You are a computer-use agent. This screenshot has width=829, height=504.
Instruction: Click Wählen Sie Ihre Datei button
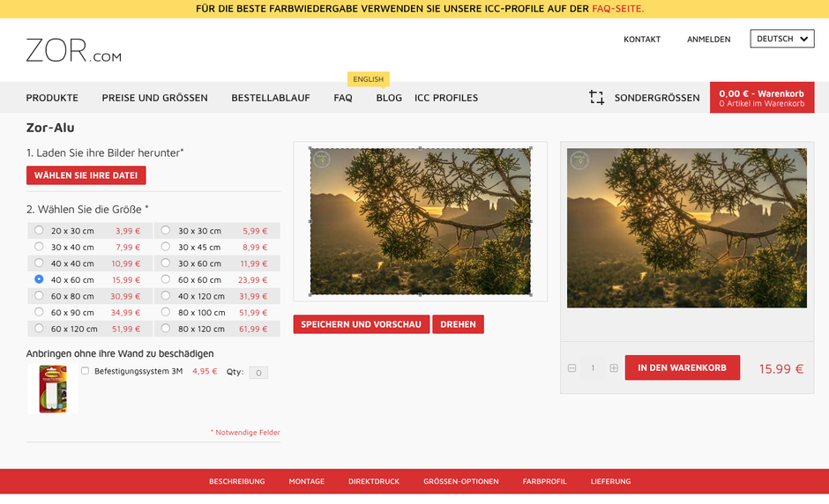click(x=86, y=175)
